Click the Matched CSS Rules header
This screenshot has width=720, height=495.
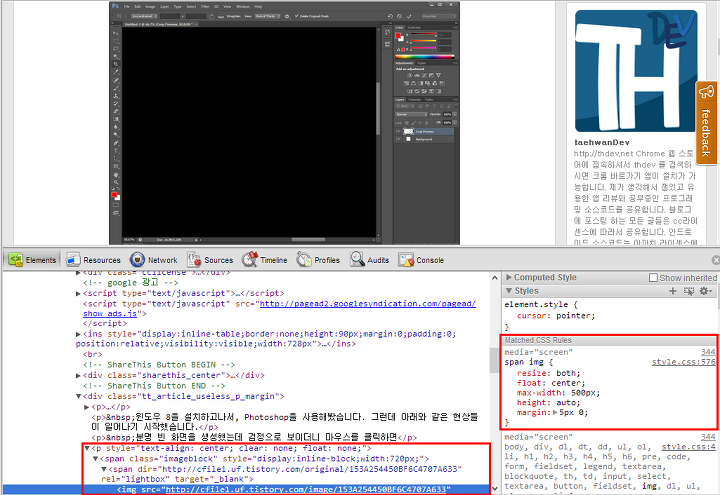click(608, 340)
